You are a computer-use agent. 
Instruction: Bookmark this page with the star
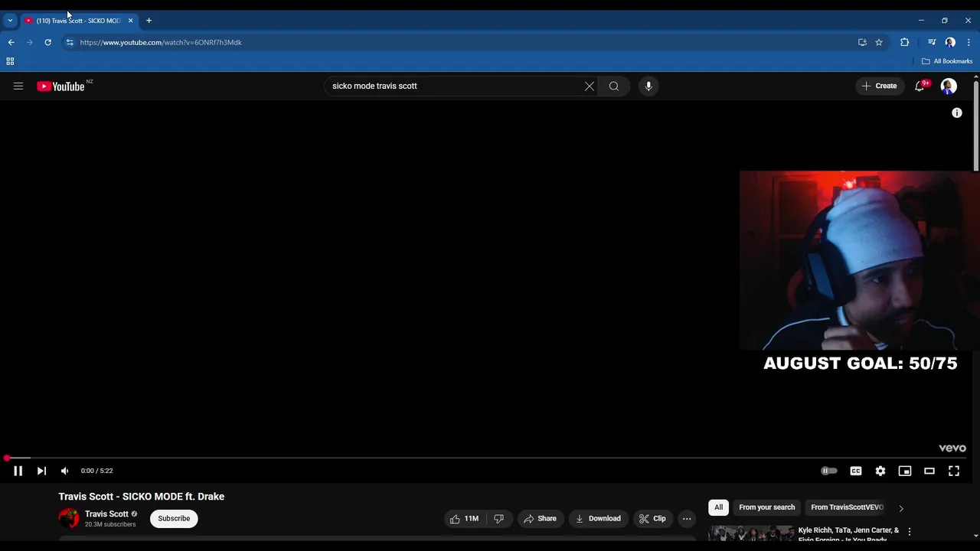pos(879,43)
